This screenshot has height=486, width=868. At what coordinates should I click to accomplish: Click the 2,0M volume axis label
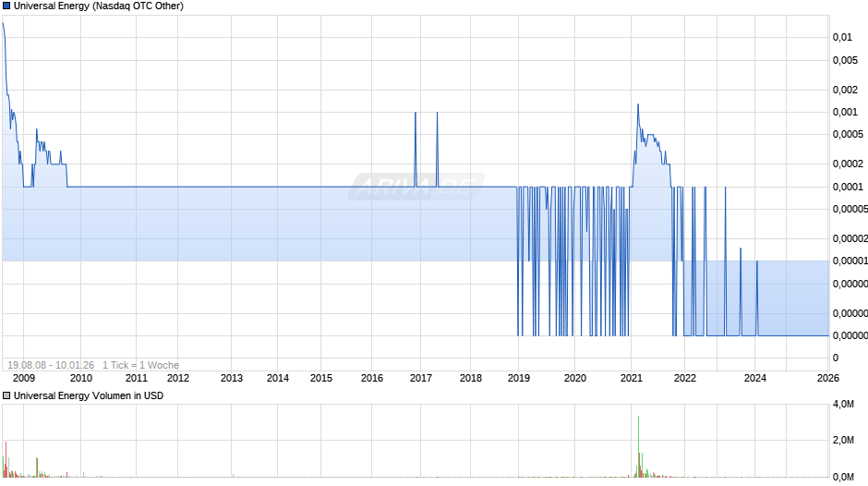844,440
